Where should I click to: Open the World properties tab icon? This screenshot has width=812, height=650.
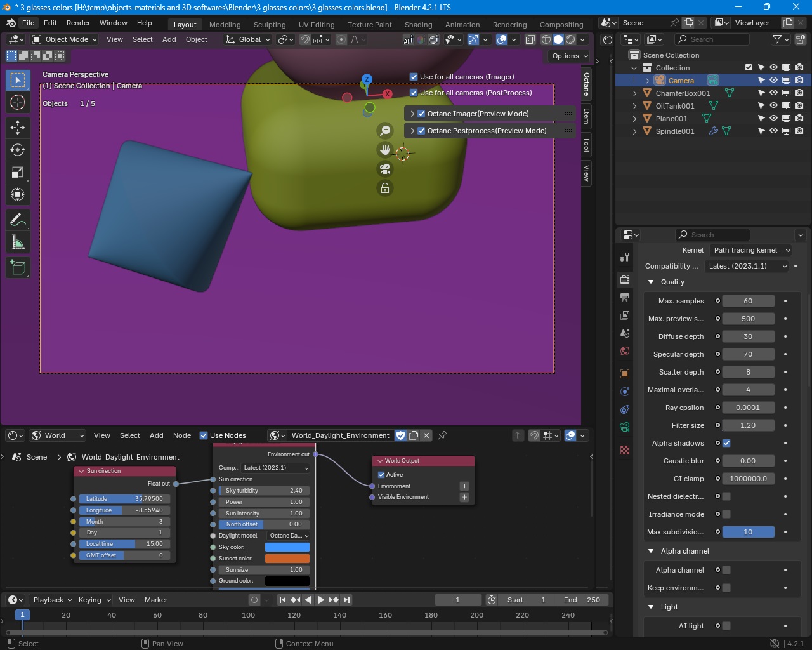point(625,351)
